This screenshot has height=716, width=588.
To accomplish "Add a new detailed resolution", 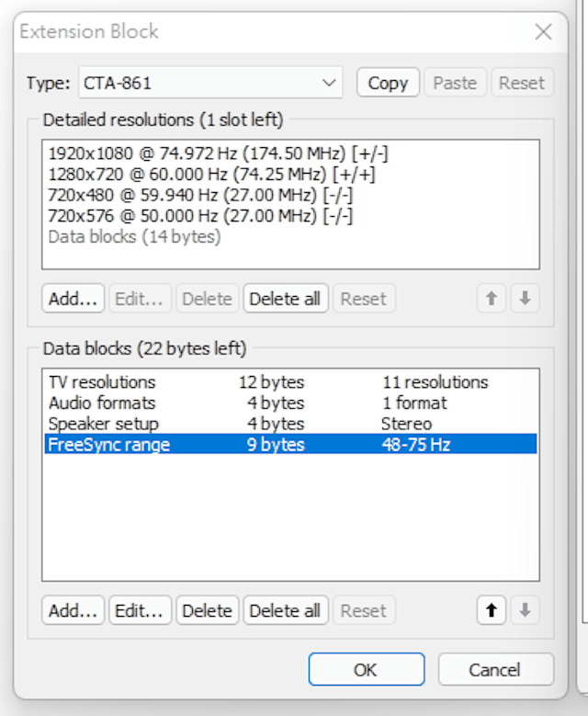I will (73, 299).
